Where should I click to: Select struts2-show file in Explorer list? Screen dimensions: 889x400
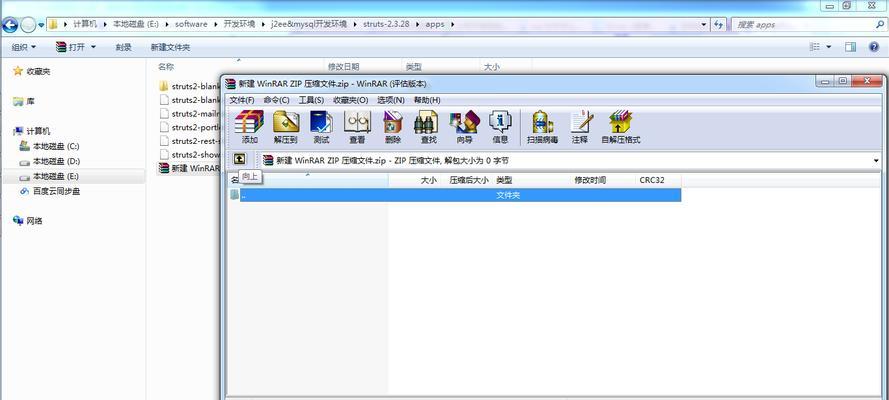click(189, 154)
